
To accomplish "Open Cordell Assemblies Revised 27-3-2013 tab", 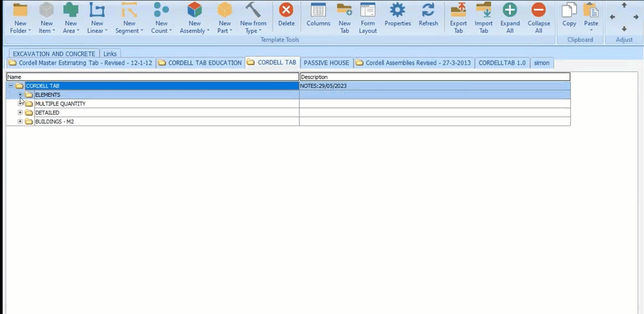I will (413, 63).
